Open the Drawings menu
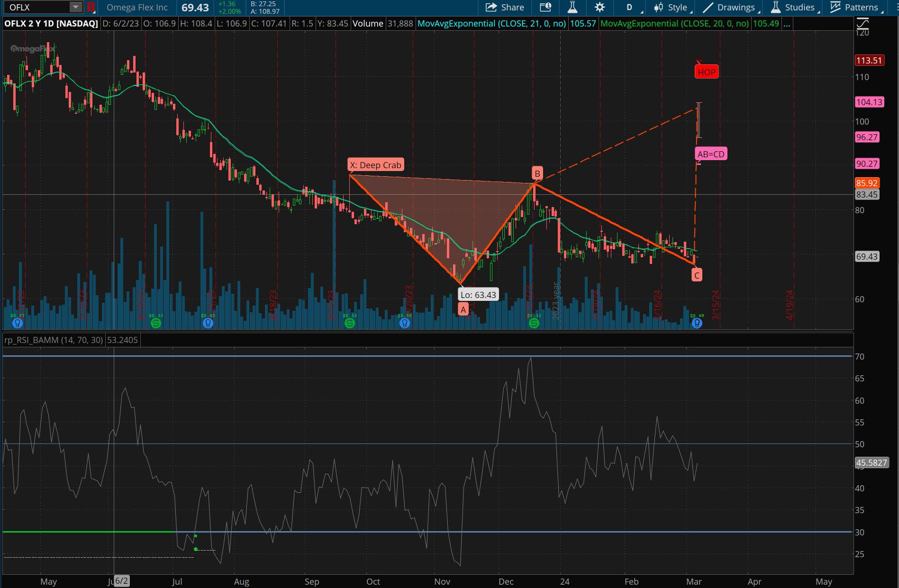Viewport: 899px width, 588px height. click(x=730, y=7)
